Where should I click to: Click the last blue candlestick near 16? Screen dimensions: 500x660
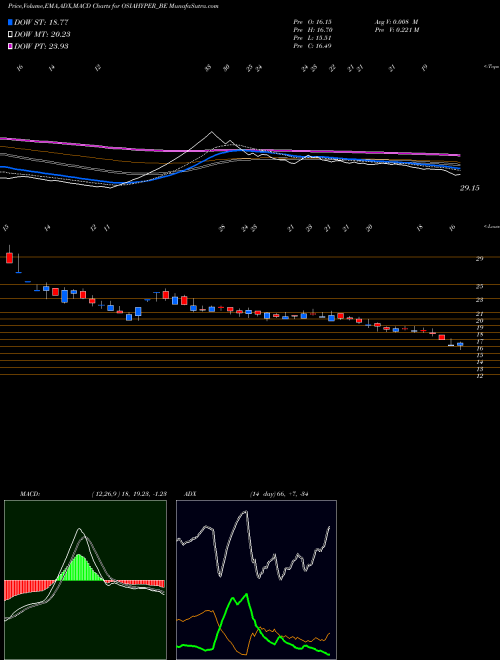point(460,344)
